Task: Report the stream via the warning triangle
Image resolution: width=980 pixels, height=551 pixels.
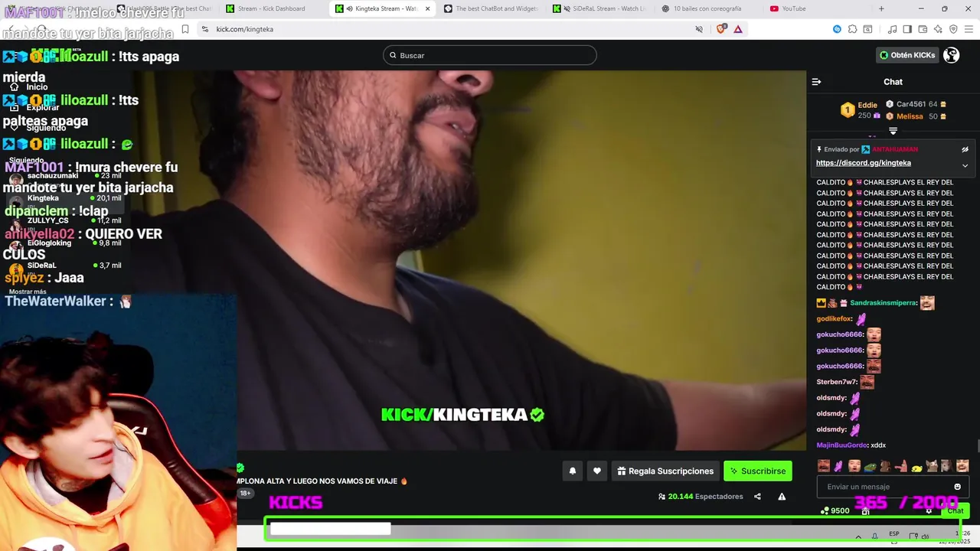Action: (x=782, y=497)
